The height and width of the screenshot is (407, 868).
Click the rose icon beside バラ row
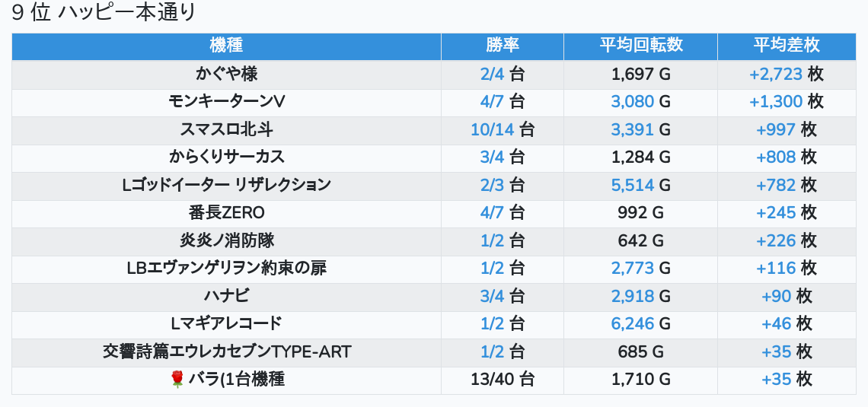coord(177,380)
